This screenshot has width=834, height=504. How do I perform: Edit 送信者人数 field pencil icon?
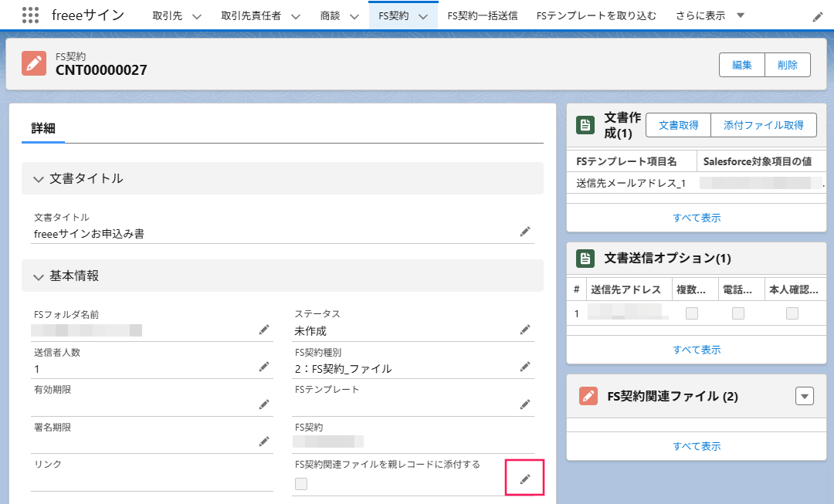tap(264, 367)
